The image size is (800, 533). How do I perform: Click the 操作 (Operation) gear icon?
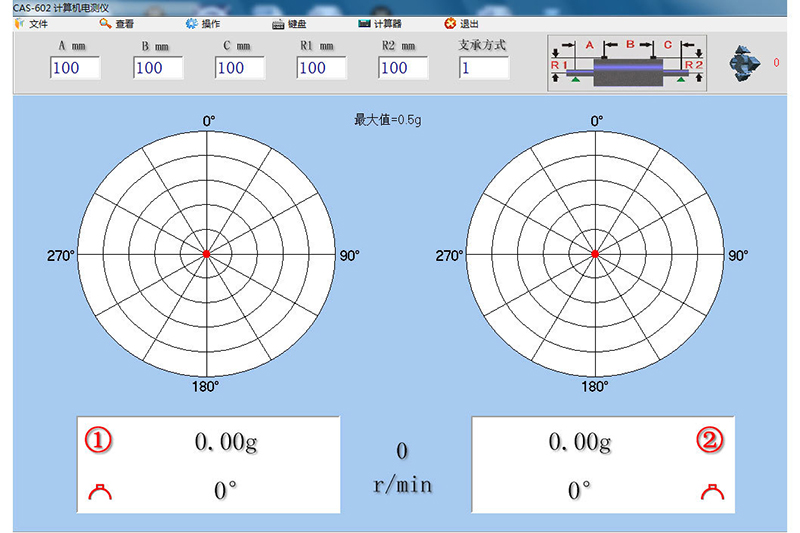coord(191,23)
